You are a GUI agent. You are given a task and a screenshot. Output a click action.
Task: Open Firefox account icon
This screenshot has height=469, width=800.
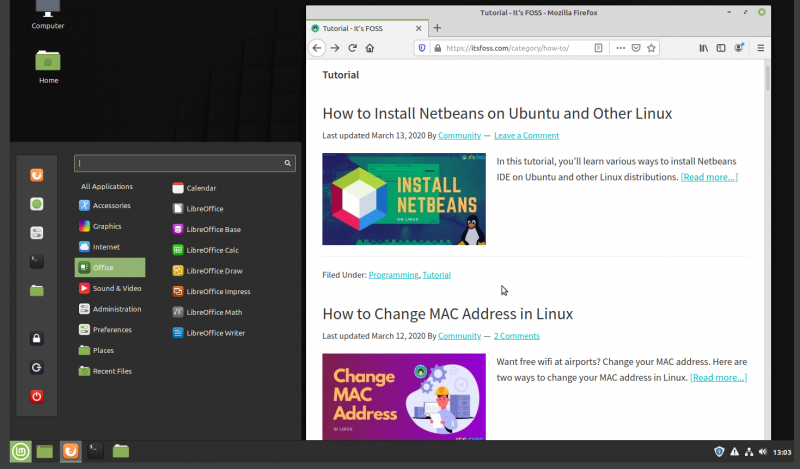739,48
